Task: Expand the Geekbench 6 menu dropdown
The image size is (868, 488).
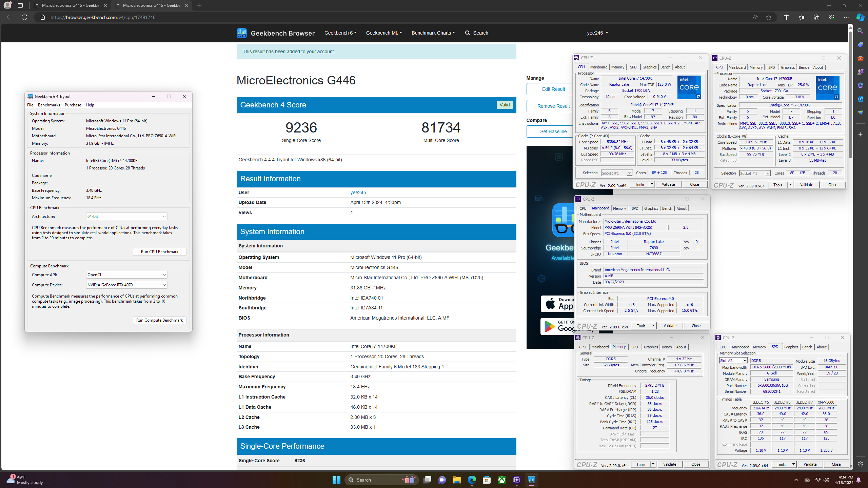Action: [340, 33]
